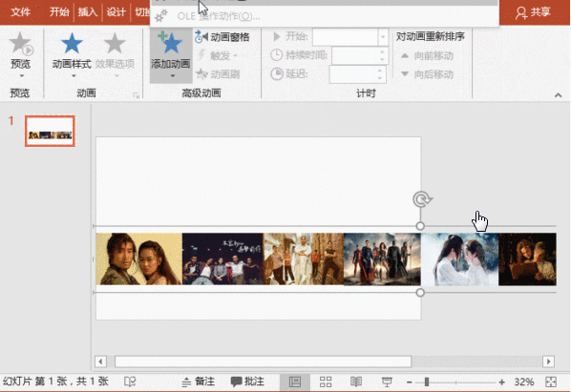
Task: Click 向后移动 move later
Action: pos(427,74)
